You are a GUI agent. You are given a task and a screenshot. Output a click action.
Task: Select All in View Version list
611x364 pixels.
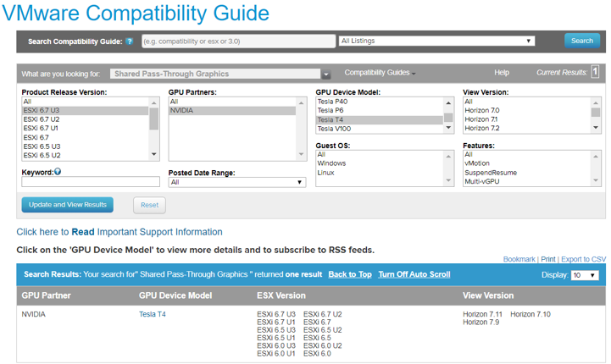527,102
